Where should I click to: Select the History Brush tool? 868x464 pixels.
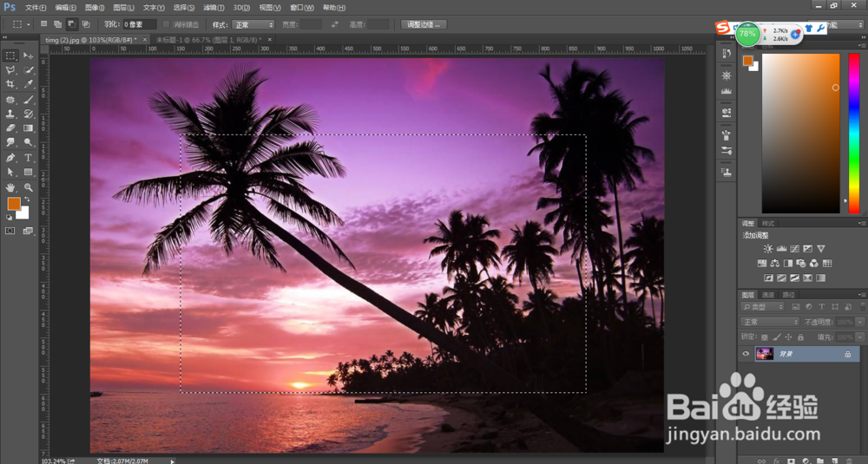pos(29,114)
